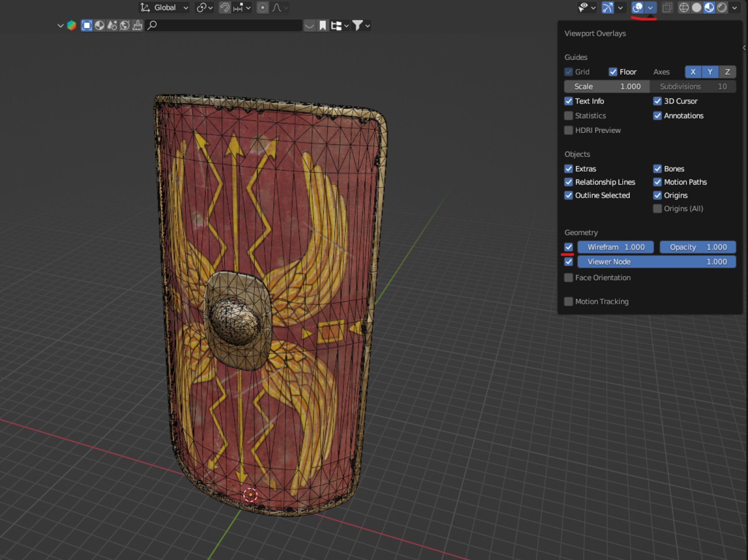Switch to solid viewport shading
748x560 pixels.
point(696,7)
